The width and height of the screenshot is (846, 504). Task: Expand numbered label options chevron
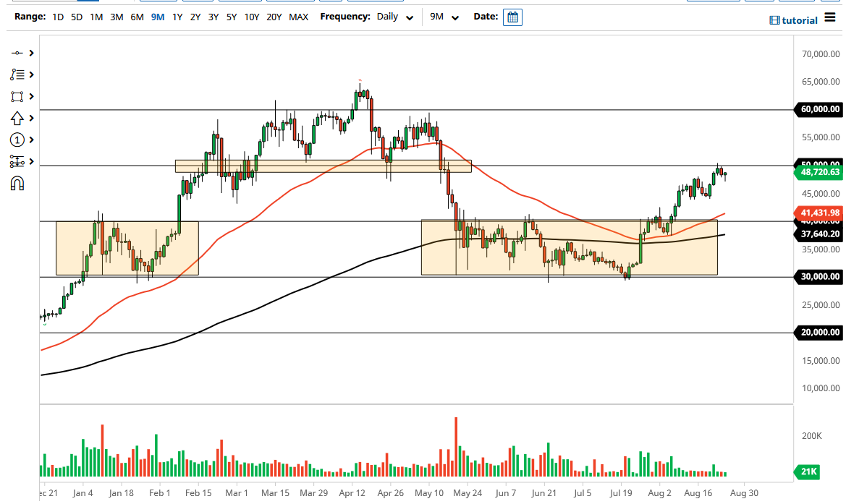point(31,140)
